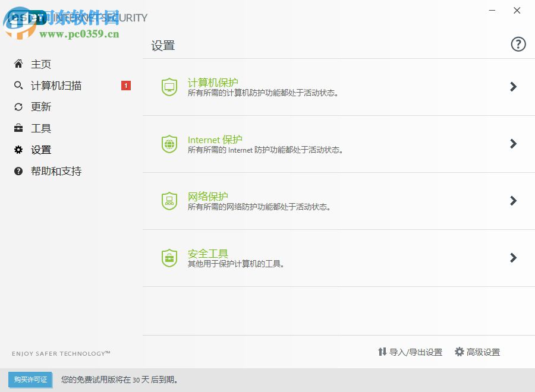Image resolution: width=535 pixels, height=392 pixels.
Task: Switch to the 工具 section
Action: tap(41, 128)
